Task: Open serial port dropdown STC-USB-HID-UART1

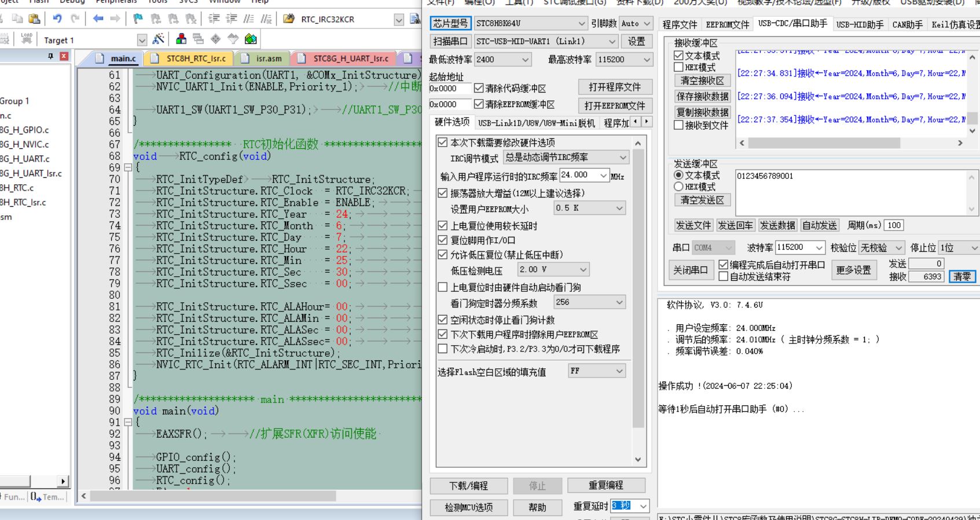Action: point(546,41)
